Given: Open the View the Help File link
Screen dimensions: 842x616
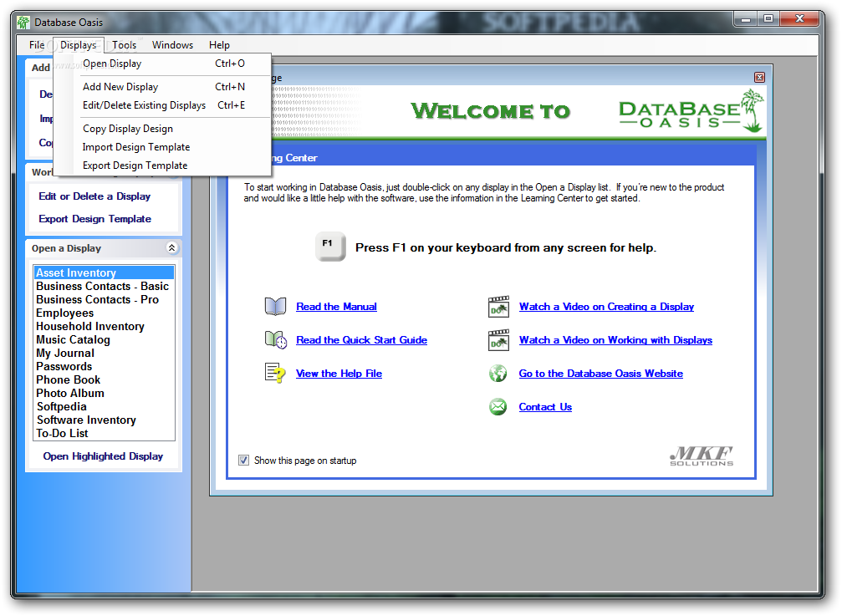Looking at the screenshot, I should pos(339,373).
